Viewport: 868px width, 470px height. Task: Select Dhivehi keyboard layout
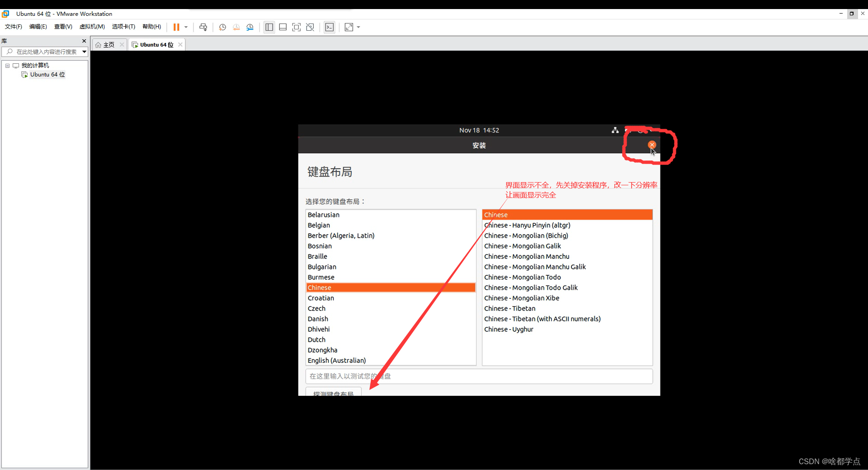click(x=391, y=329)
